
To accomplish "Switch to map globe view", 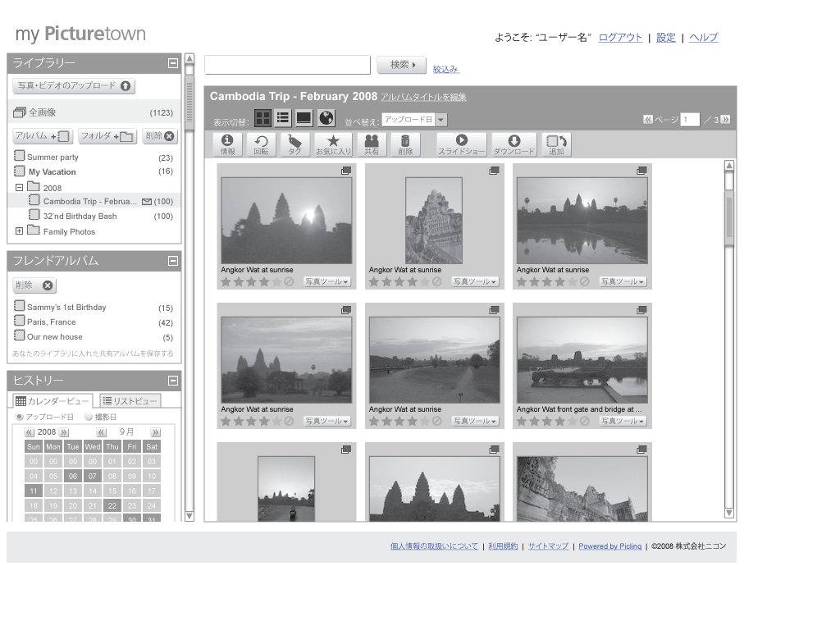I will click(326, 118).
